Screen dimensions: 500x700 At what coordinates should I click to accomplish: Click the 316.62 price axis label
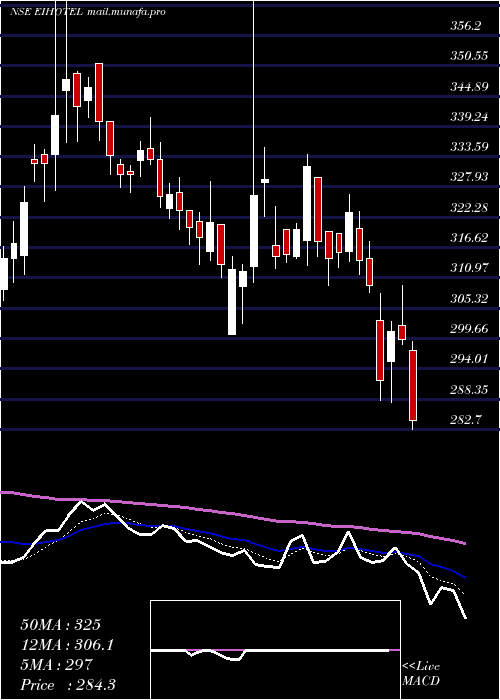click(468, 238)
